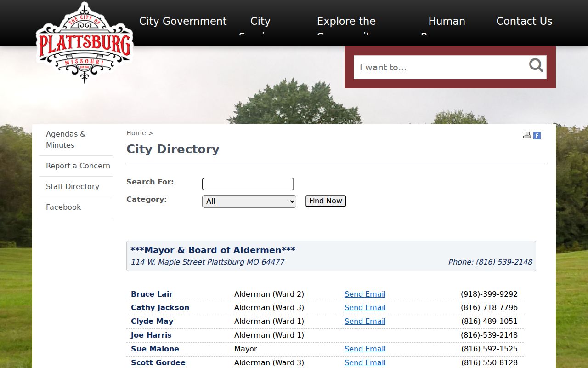Viewport: 588px width, 368px height.
Task: Open Report a Concern sidebar link
Action: click(76, 166)
